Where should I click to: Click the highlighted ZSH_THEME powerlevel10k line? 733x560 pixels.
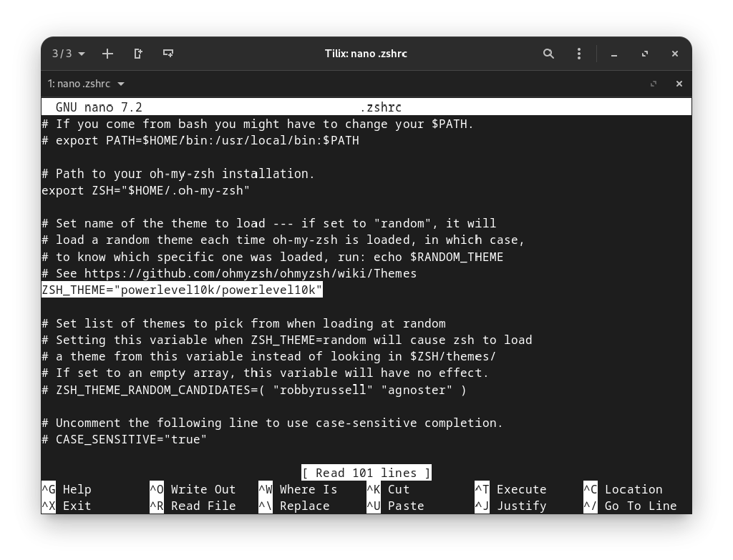pyautogui.click(x=182, y=290)
